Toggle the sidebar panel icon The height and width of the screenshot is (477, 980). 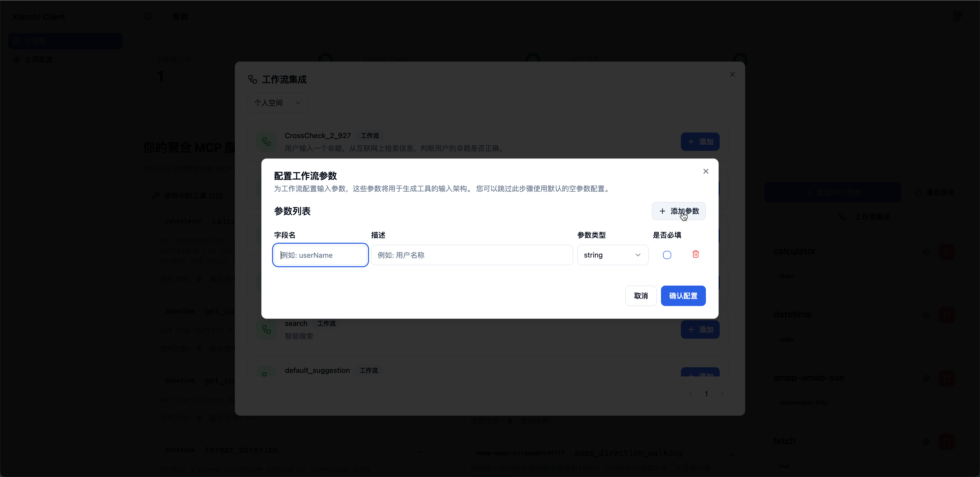tap(148, 16)
